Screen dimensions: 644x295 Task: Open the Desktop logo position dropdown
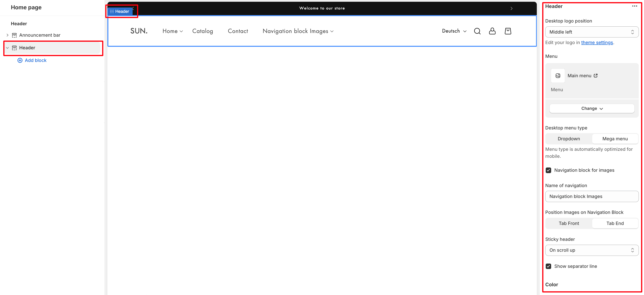(592, 32)
